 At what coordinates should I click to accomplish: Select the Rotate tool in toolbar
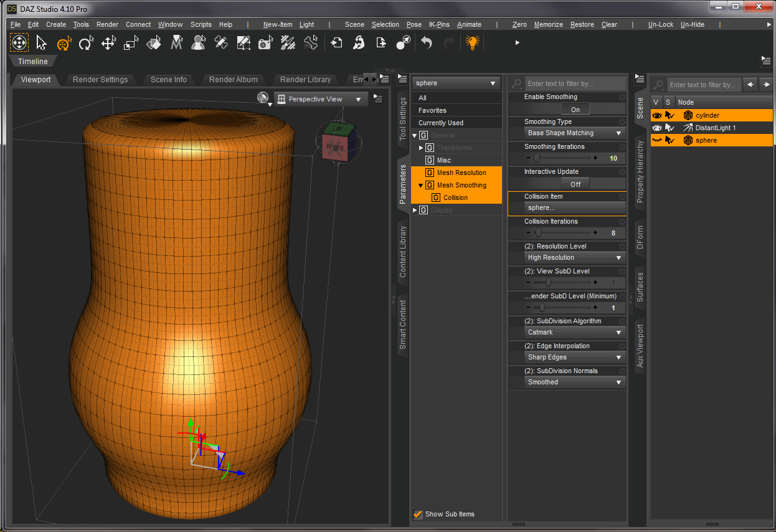[86, 43]
